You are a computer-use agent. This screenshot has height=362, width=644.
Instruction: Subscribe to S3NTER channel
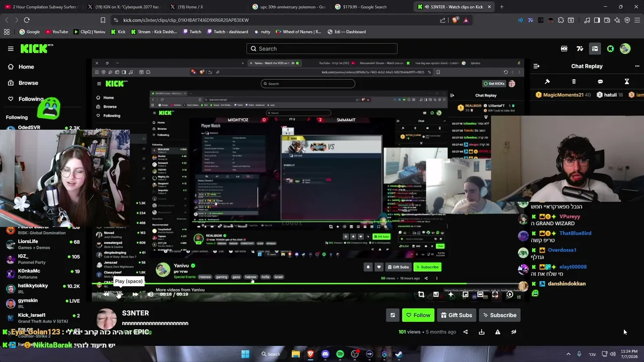(500, 315)
